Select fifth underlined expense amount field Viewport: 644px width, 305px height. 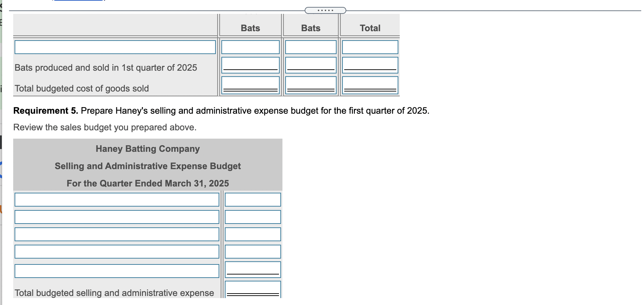pyautogui.click(x=253, y=270)
